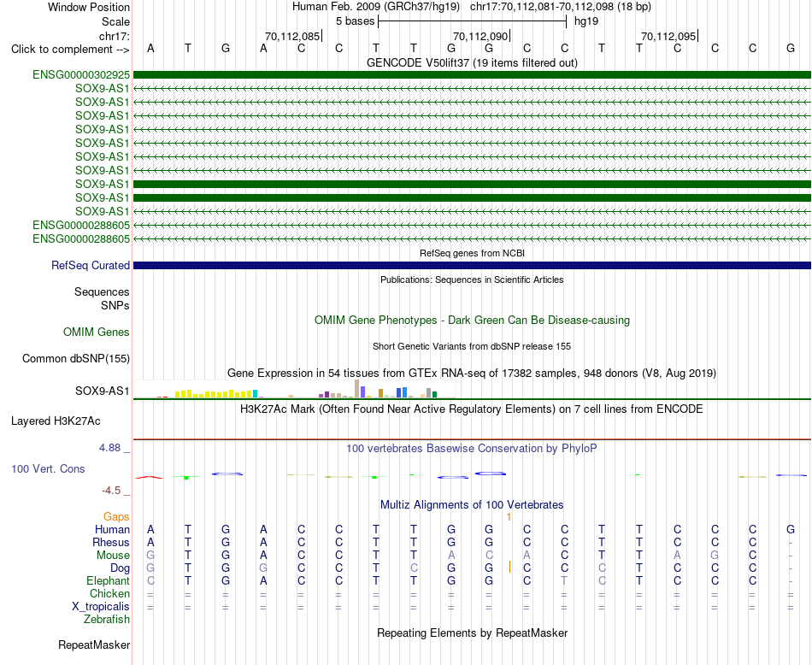Click the Dog species row label
812x665 pixels.
pyautogui.click(x=120, y=568)
